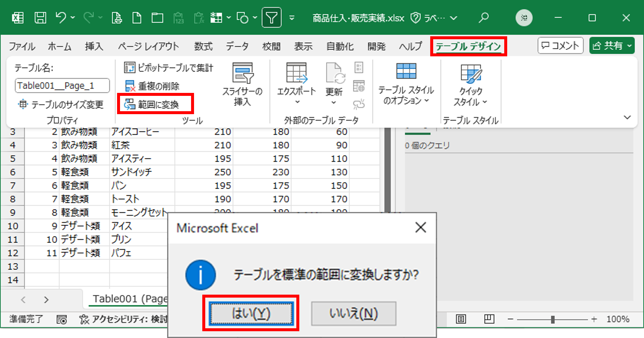Open the Data (データ) ribbon tab
The height and width of the screenshot is (338, 644).
pos(237,46)
